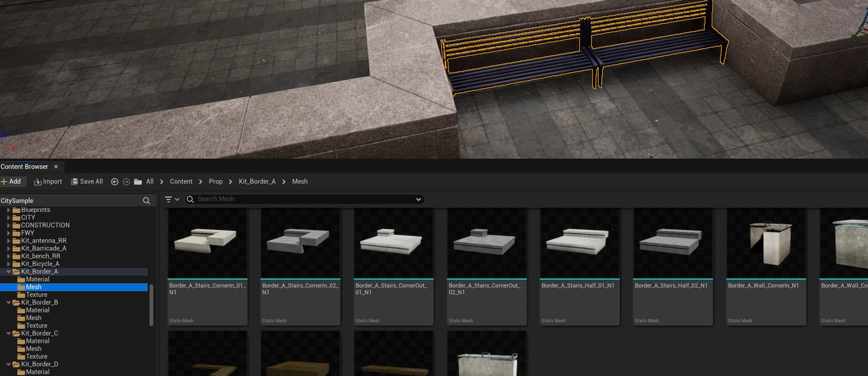Click Texture folder icon under Kit_Border_A

[21, 295]
